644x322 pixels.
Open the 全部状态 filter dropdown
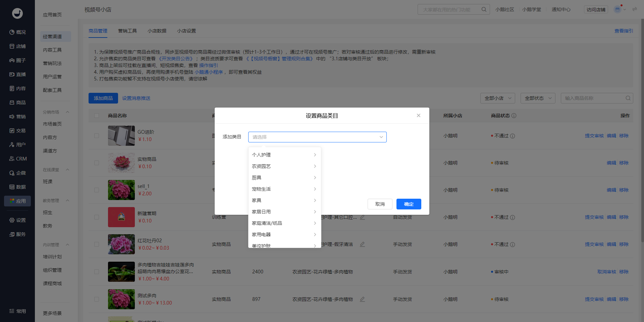[x=538, y=98]
